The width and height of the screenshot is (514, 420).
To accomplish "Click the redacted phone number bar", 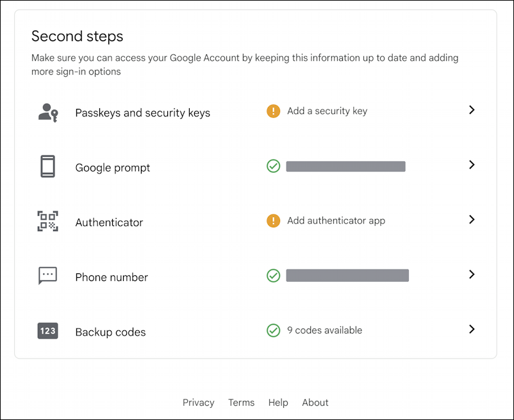I will click(x=347, y=275).
